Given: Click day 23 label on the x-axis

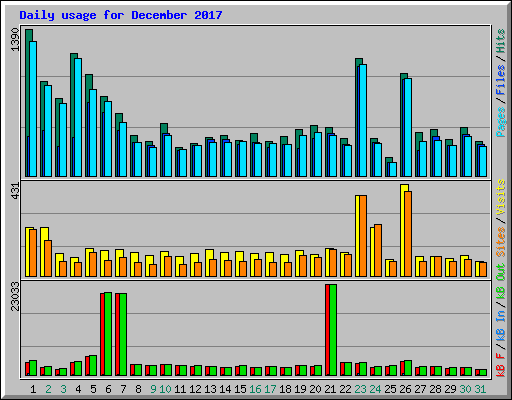Looking at the screenshot, I should coord(360,389).
